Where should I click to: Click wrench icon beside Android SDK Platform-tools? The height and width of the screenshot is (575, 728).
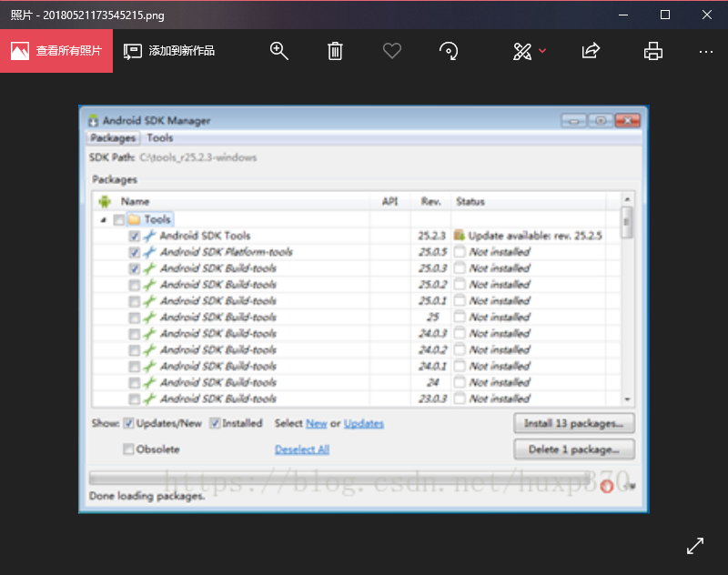point(149,252)
